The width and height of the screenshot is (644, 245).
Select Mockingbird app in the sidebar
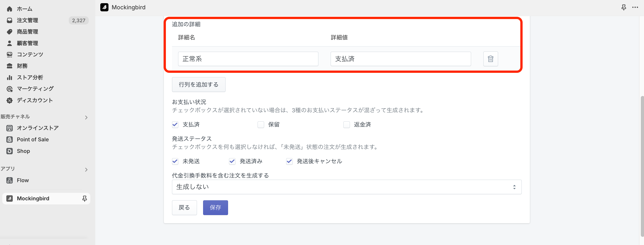46,198
